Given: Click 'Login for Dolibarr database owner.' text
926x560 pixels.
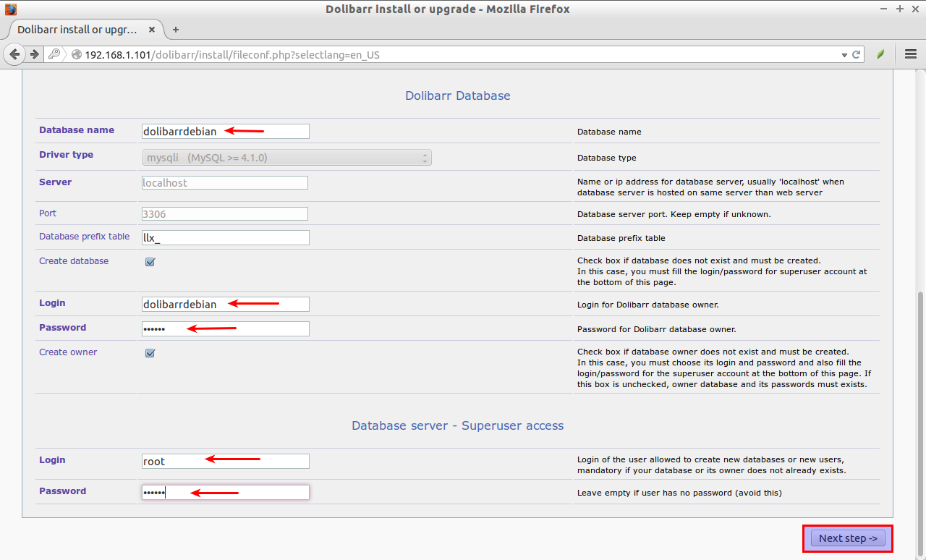Looking at the screenshot, I should 648,305.
